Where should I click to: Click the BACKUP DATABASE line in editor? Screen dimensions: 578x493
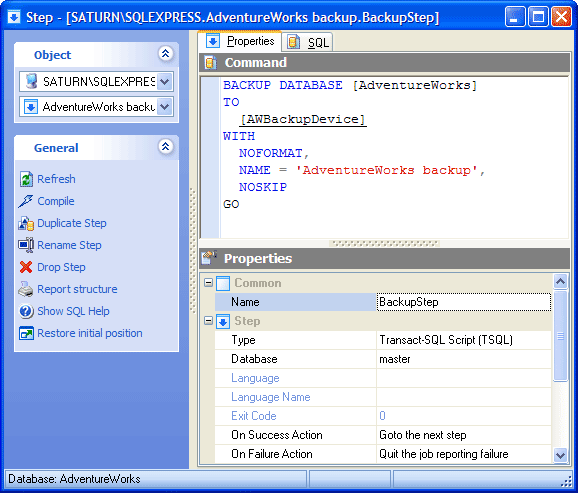[x=350, y=85]
